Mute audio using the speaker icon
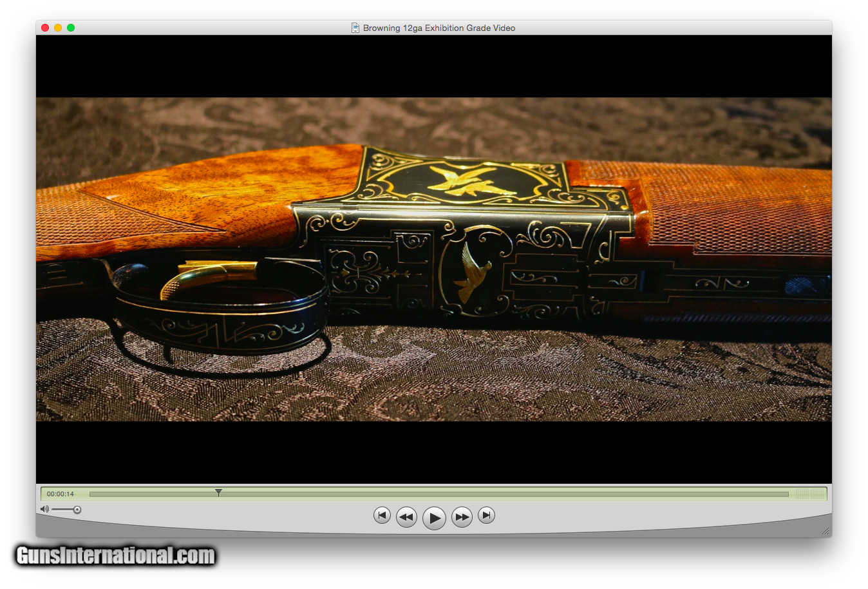868x589 pixels. (x=44, y=510)
